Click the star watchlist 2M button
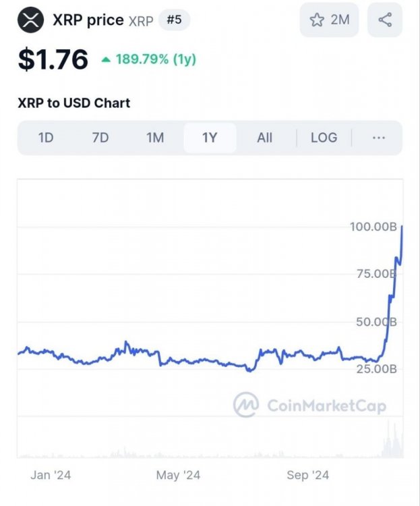The image size is (420, 506). tap(329, 20)
